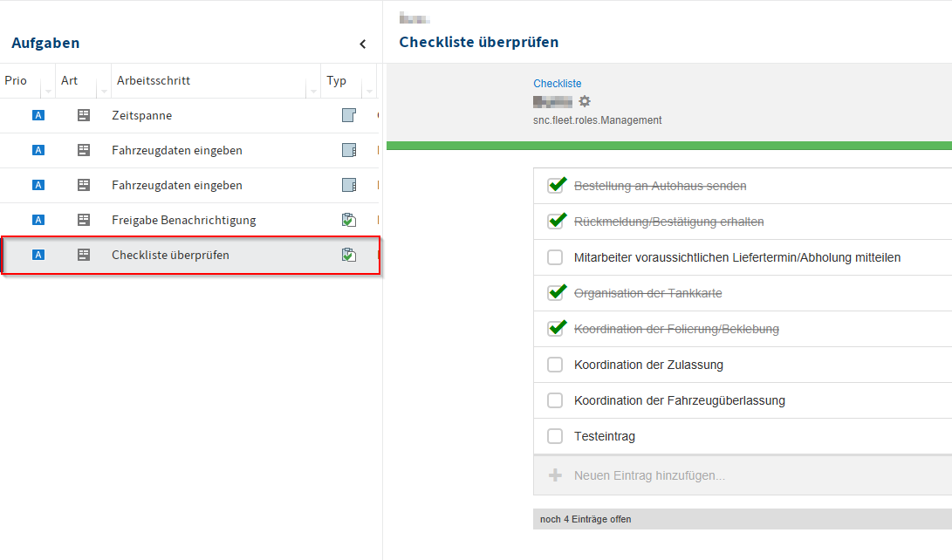Open Prio column filter dropdown
The height and width of the screenshot is (560, 952).
point(48,91)
